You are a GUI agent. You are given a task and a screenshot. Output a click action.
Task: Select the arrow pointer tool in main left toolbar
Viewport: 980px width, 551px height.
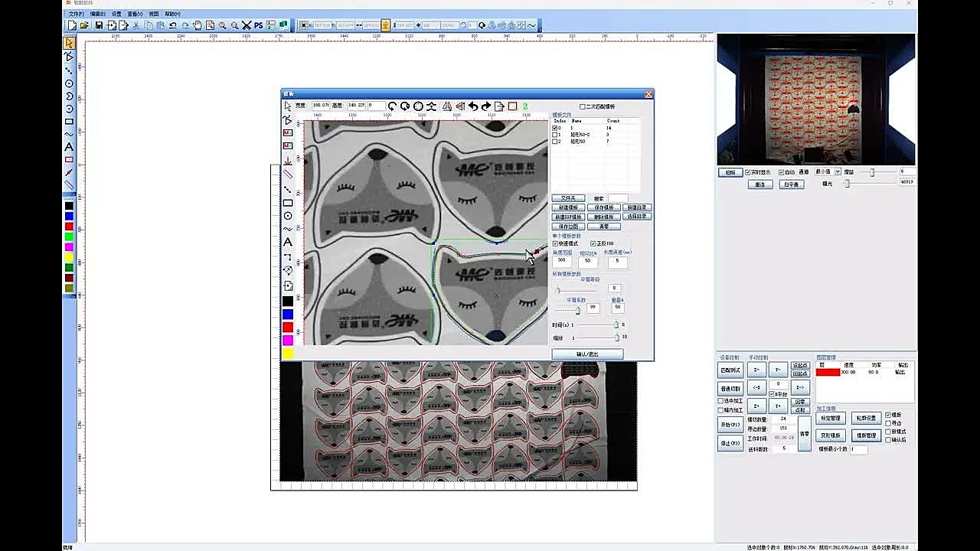click(69, 44)
